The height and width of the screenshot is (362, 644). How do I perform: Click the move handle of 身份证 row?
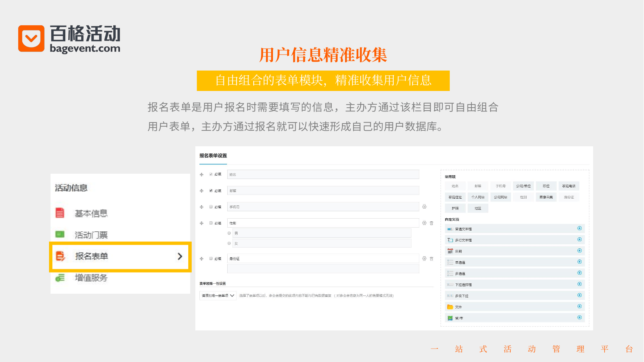click(202, 259)
